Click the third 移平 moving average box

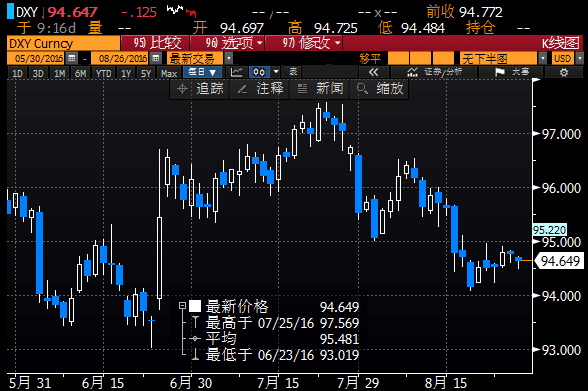tap(443, 58)
